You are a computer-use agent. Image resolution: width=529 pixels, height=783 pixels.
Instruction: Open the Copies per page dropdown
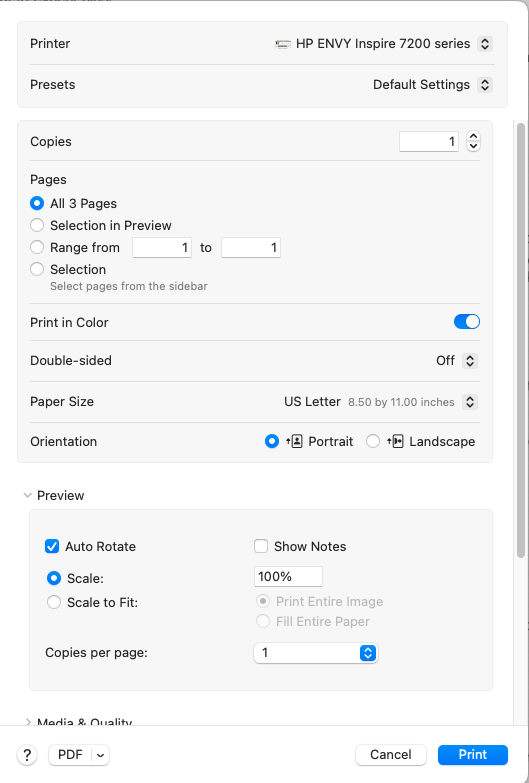316,653
